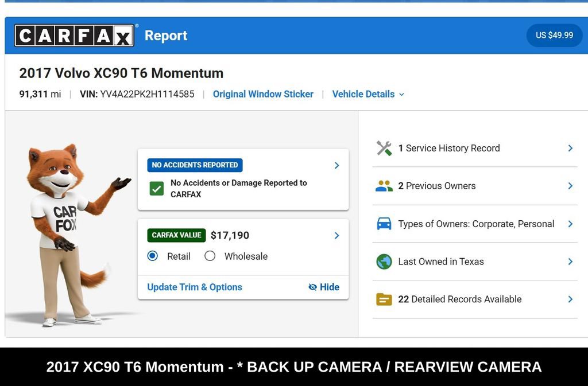Click the 91,311 mi mileage text
Screen dimensions: 588x386
(40, 94)
